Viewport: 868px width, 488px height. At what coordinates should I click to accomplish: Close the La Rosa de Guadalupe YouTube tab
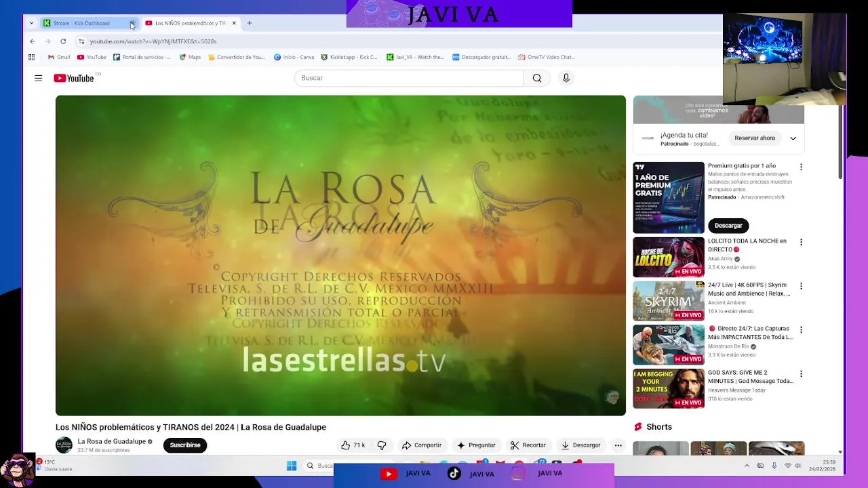click(x=234, y=23)
